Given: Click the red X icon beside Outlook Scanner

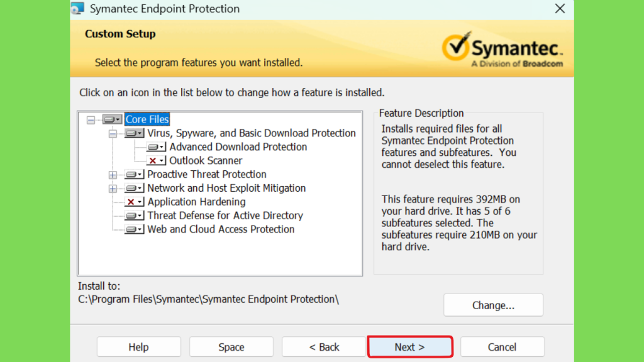Looking at the screenshot, I should click(157, 160).
